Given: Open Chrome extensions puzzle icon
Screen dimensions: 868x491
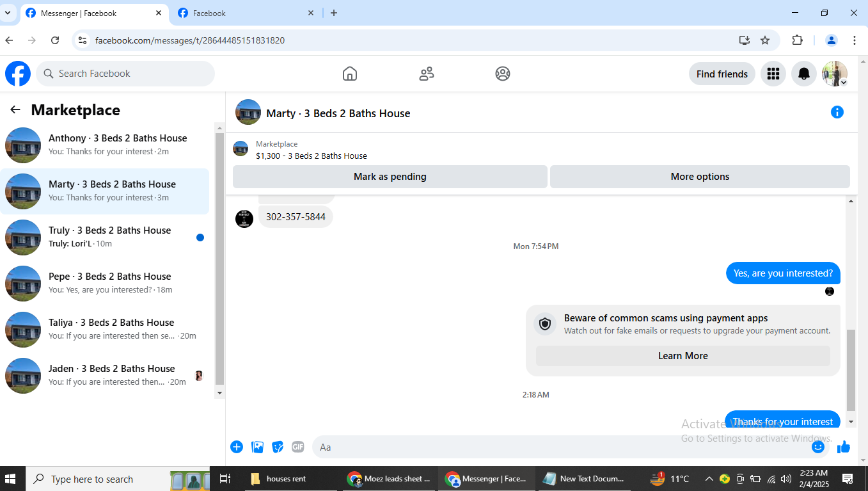Looking at the screenshot, I should [797, 40].
